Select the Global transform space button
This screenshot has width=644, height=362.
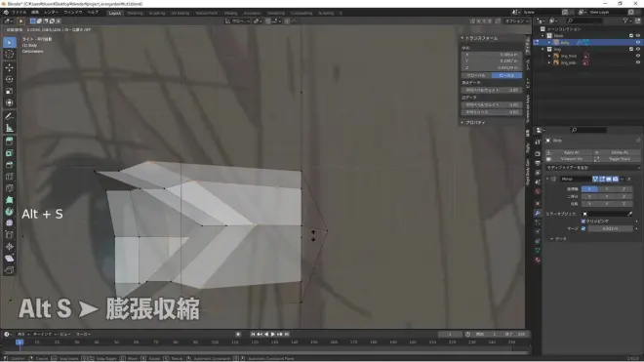[476, 75]
